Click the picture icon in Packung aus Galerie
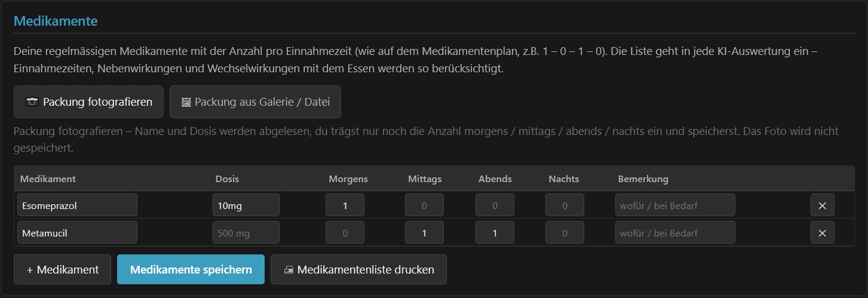Screen dimensions: 868x298 click(x=186, y=102)
